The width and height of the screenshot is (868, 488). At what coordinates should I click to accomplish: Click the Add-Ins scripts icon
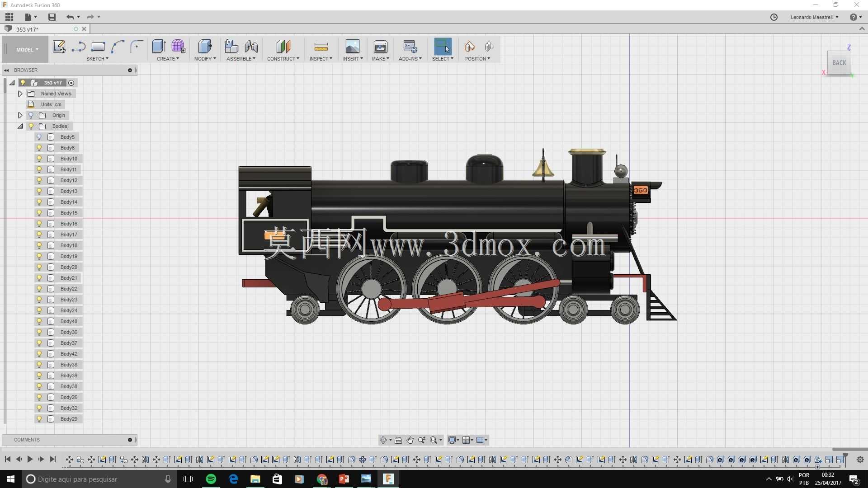(410, 47)
